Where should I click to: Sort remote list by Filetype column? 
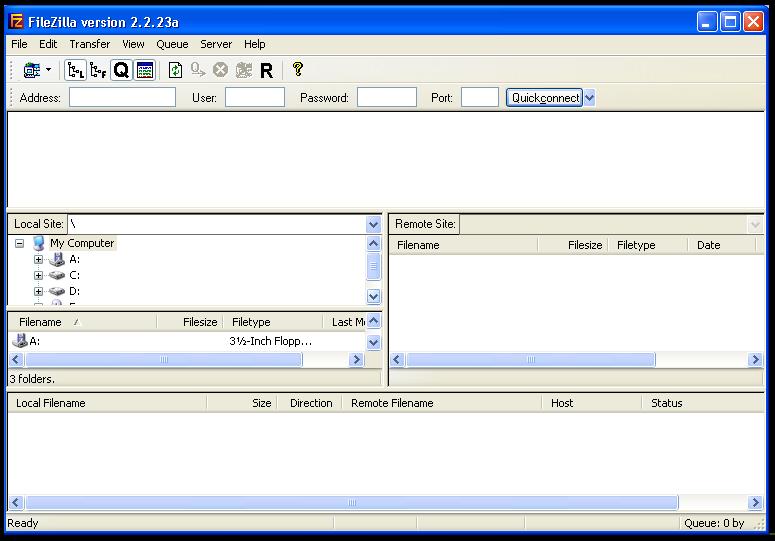click(648, 245)
